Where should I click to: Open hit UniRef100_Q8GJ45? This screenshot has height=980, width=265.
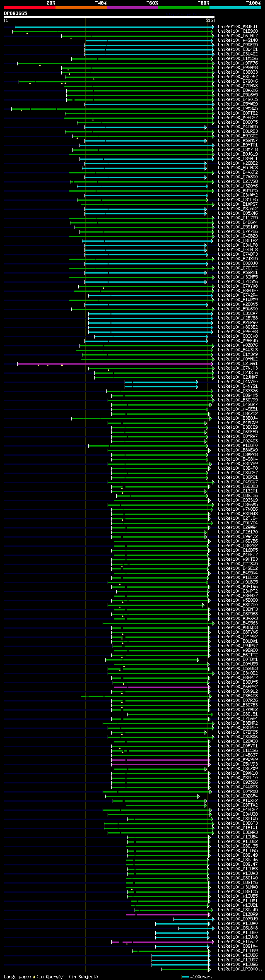point(238,910)
